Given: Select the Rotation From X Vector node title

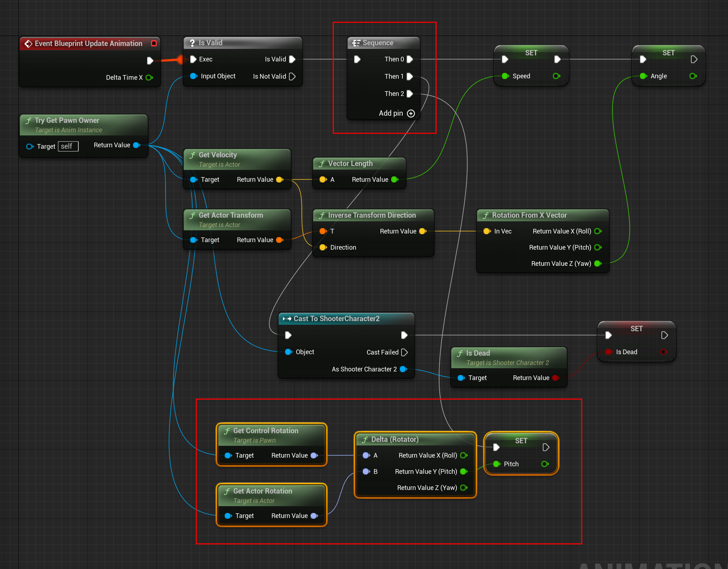Looking at the screenshot, I should (x=529, y=215).
